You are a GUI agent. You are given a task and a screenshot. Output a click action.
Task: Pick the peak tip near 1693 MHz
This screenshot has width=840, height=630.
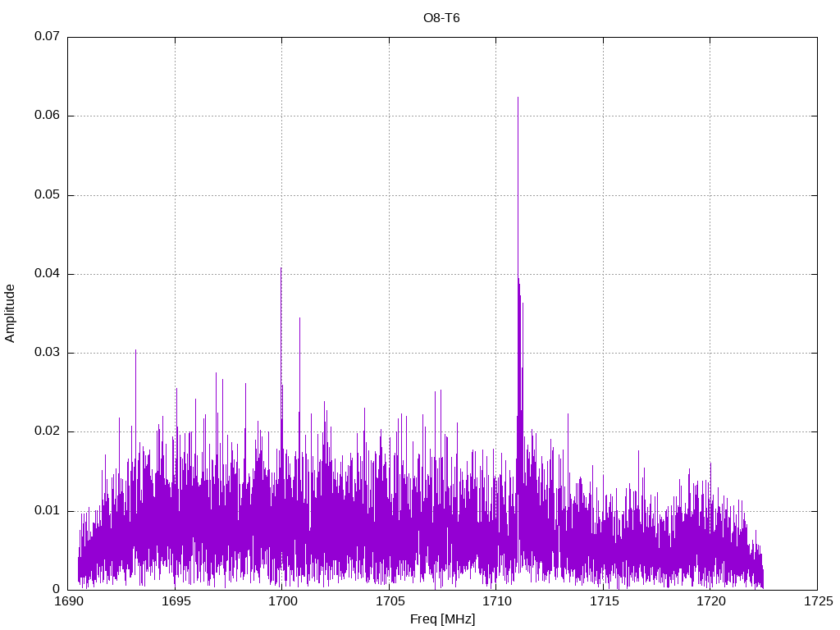tap(135, 351)
